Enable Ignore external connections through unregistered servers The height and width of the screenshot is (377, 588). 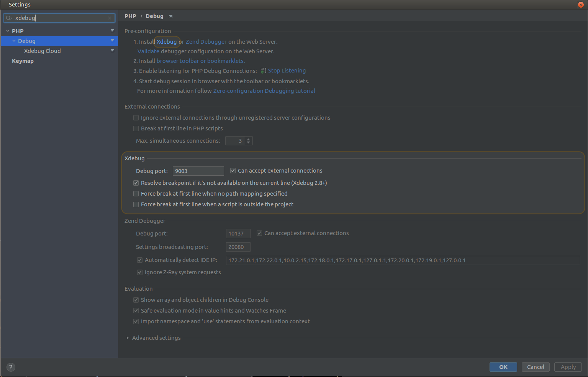tap(136, 118)
